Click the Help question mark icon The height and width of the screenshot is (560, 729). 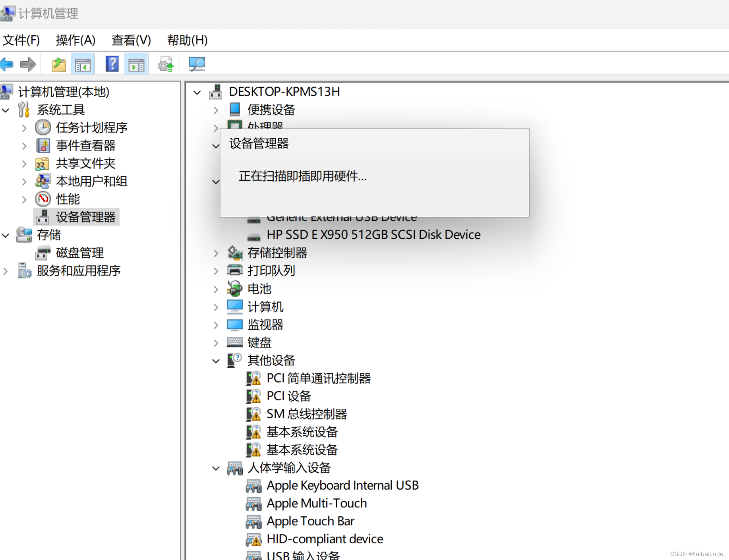(x=112, y=64)
